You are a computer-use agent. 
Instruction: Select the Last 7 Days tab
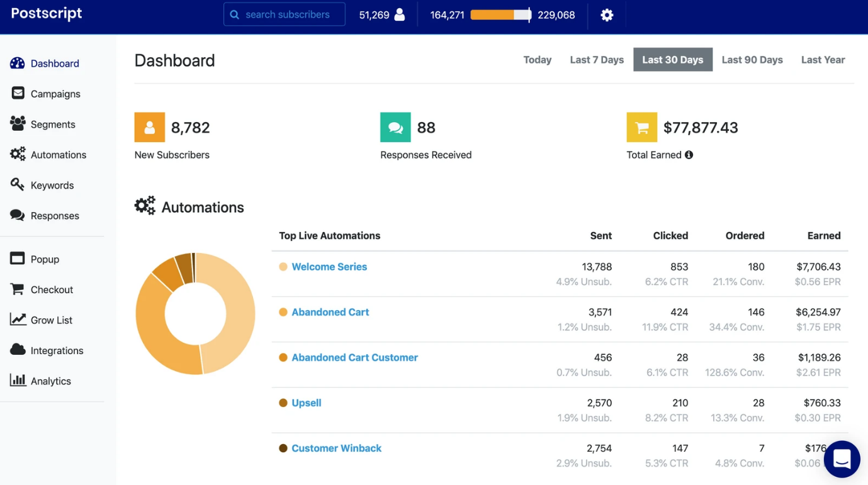[x=596, y=60]
